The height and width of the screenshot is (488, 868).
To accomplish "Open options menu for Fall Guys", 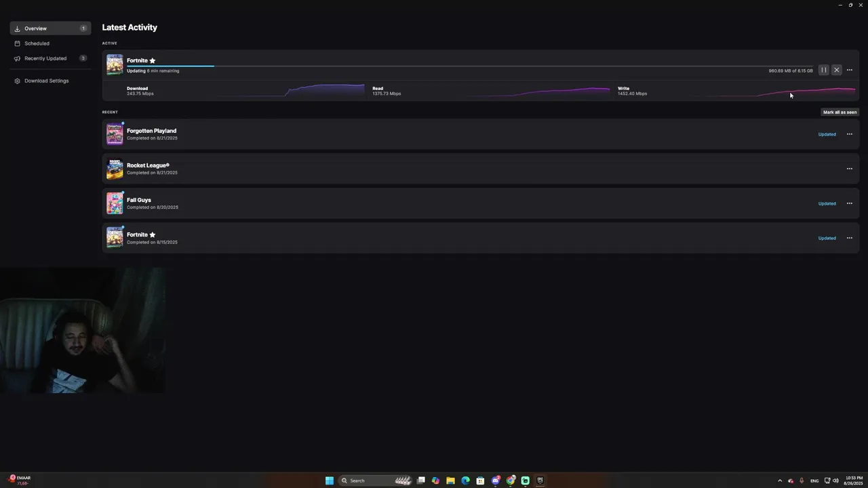I will click(x=850, y=203).
